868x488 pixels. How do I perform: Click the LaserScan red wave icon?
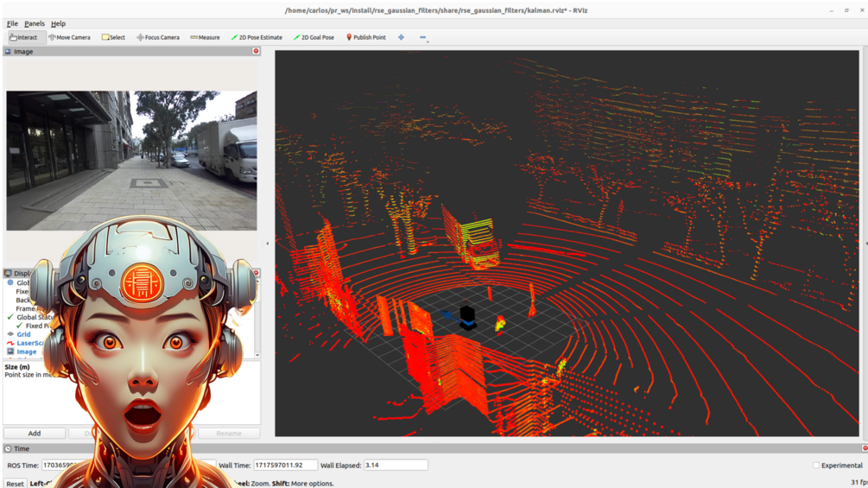click(x=10, y=343)
